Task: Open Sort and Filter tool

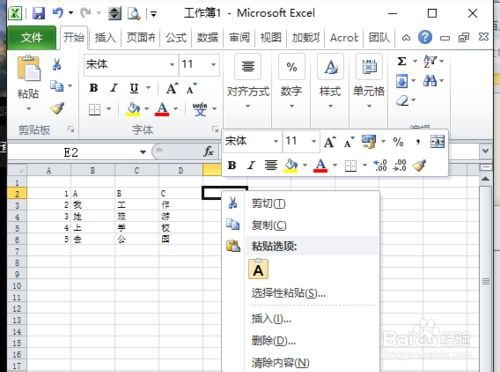Action: coord(430,61)
